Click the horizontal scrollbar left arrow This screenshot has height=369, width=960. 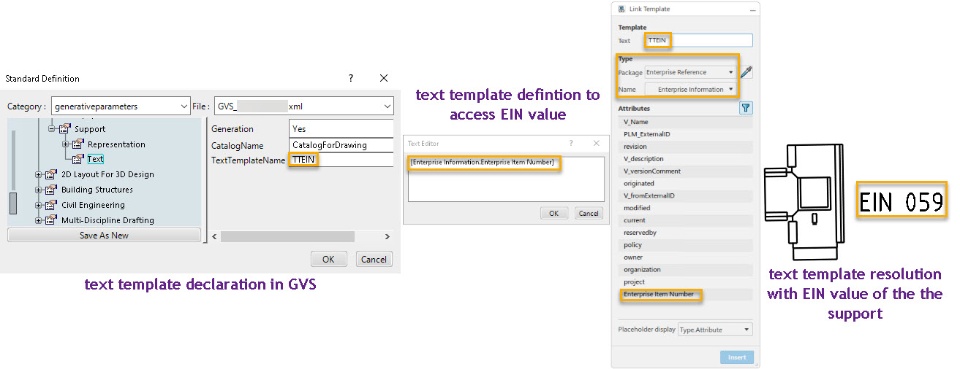pyautogui.click(x=214, y=236)
